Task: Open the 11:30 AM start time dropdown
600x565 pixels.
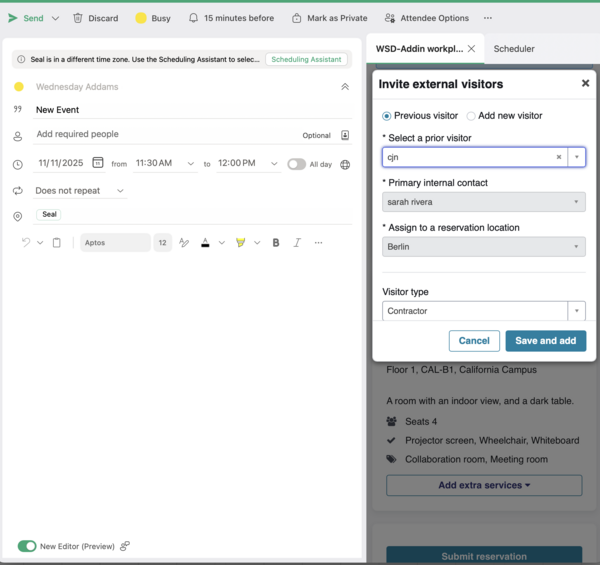Action: point(165,163)
